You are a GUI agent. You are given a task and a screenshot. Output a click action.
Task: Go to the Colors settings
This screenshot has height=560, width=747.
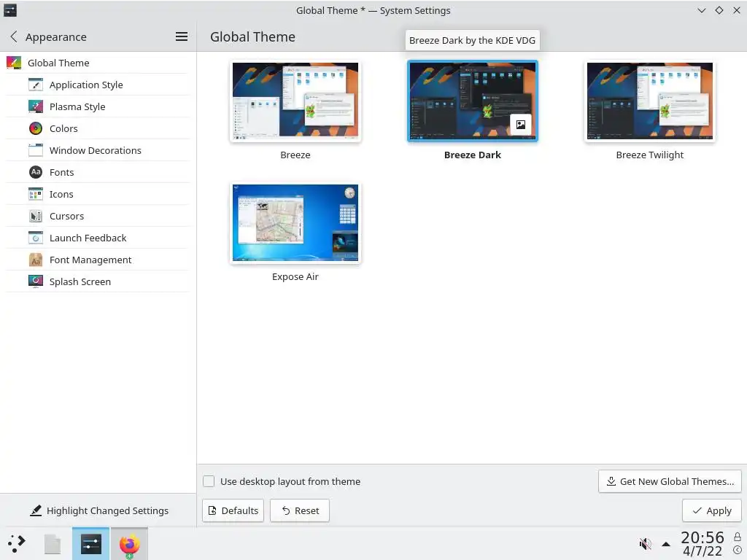click(98, 128)
